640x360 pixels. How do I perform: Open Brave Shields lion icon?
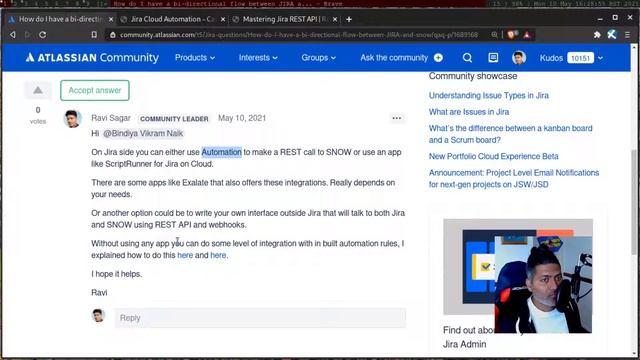pos(511,35)
